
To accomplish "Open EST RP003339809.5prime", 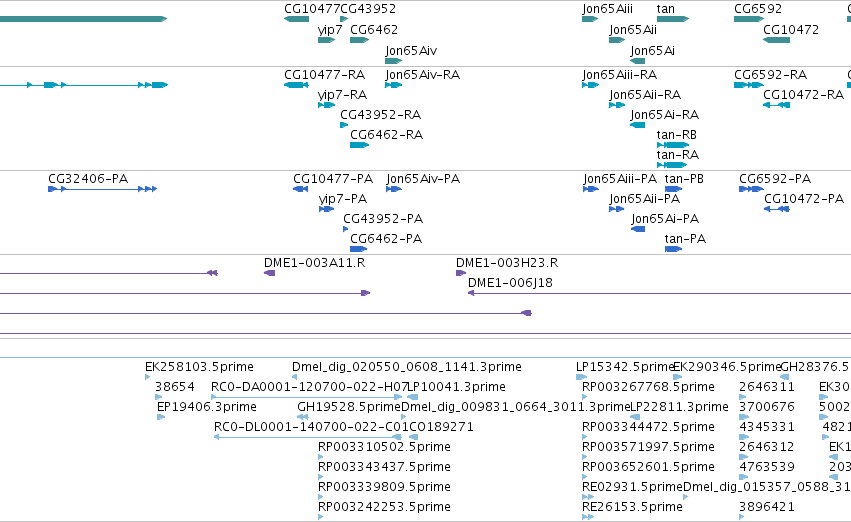I will (384, 488).
